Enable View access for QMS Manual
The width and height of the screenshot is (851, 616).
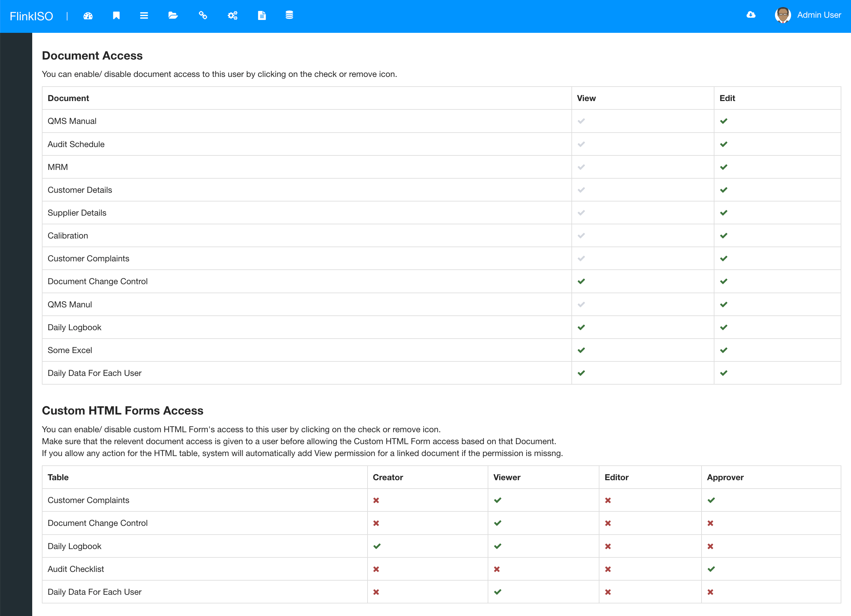pos(581,121)
